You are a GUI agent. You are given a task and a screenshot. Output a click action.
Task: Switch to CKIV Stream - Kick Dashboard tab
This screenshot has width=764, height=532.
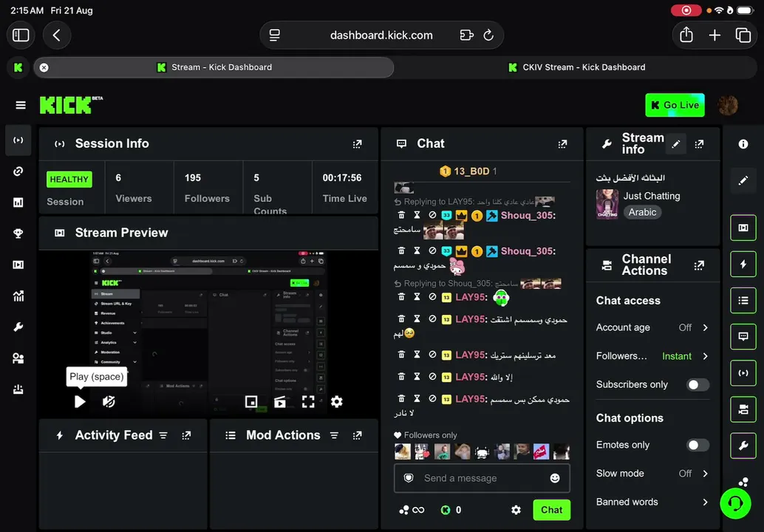(577, 67)
